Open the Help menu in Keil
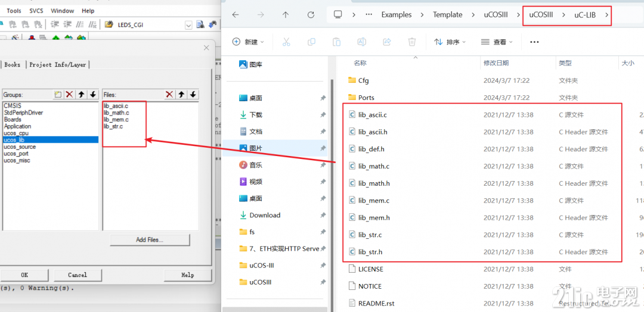 pos(88,11)
